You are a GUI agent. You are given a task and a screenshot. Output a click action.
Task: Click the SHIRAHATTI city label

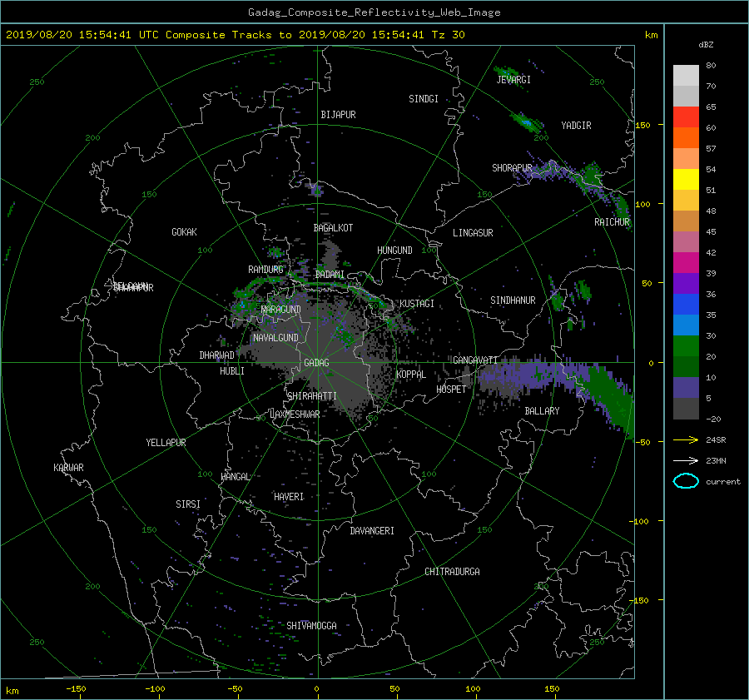tap(312, 396)
